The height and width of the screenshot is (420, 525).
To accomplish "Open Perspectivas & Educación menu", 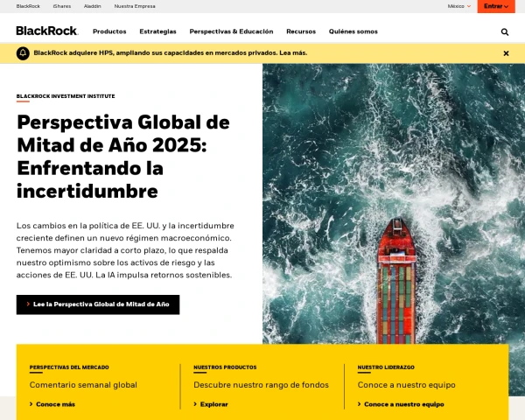I will tap(231, 31).
